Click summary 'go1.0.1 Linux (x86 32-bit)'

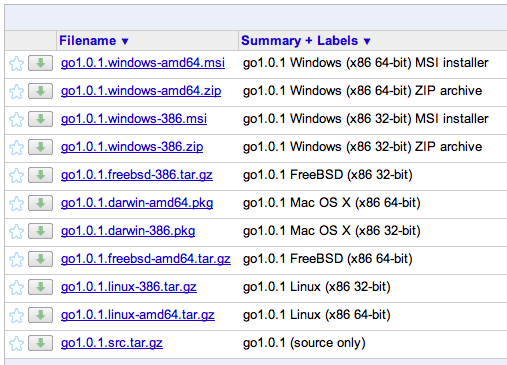pyautogui.click(x=317, y=287)
